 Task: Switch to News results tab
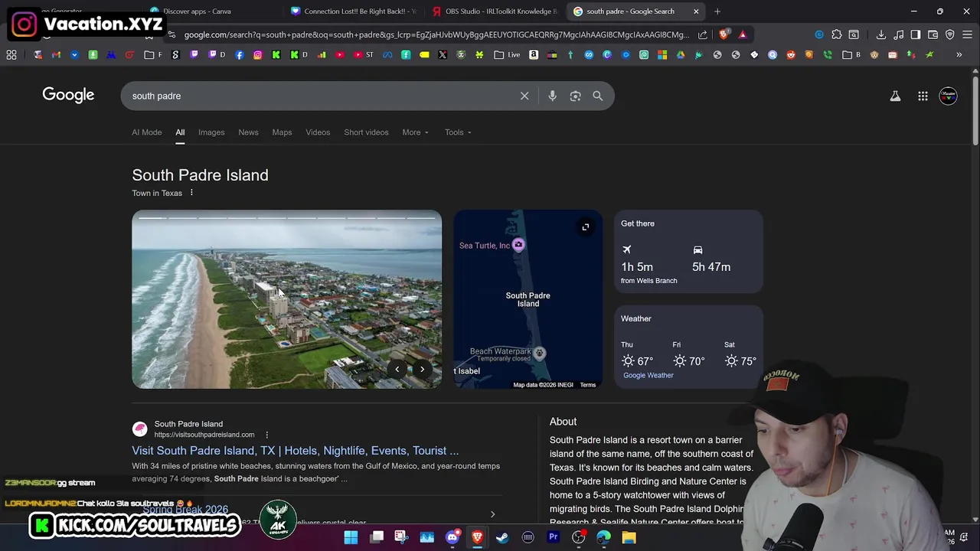[x=248, y=132]
